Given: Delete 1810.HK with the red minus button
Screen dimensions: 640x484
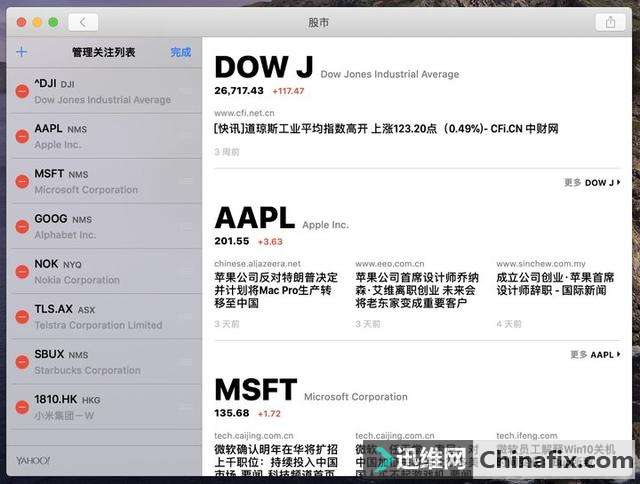Looking at the screenshot, I should point(22,407).
